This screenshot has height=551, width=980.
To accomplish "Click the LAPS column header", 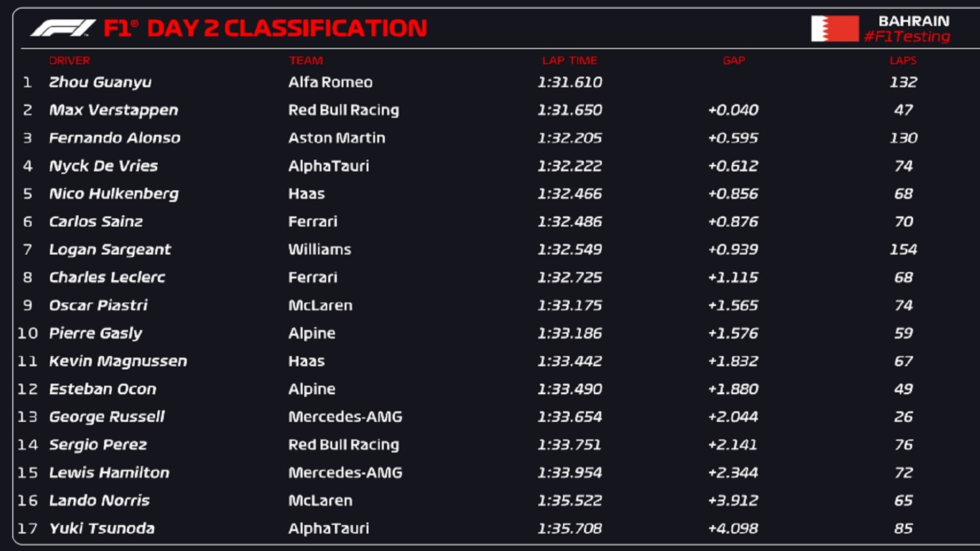I will (x=903, y=60).
